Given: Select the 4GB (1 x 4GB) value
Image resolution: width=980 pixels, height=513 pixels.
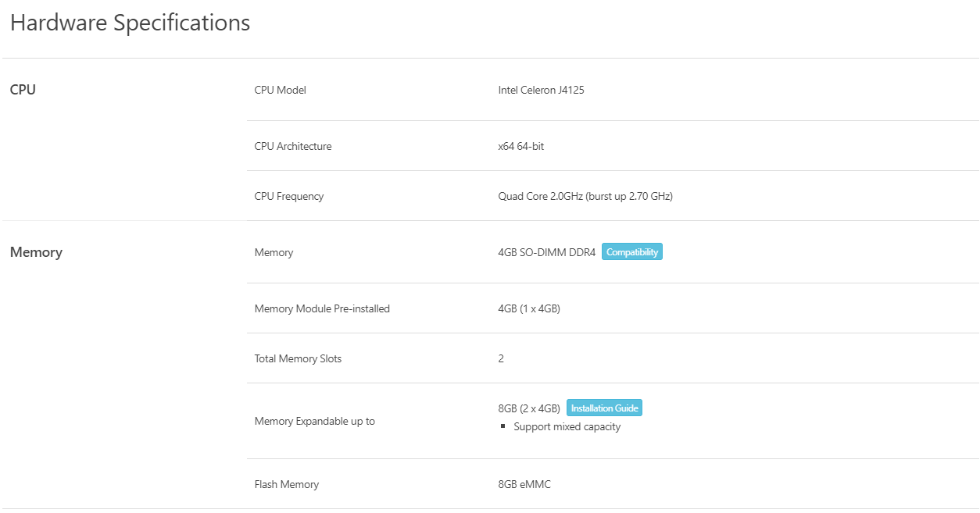Looking at the screenshot, I should [x=529, y=308].
